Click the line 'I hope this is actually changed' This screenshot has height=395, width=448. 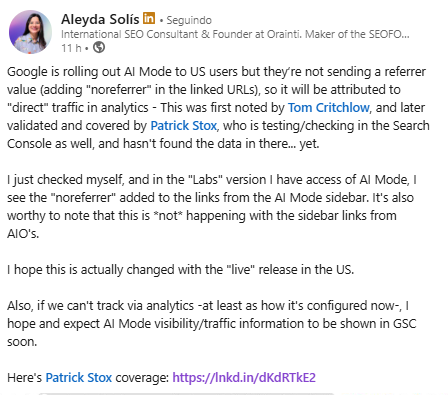pyautogui.click(x=180, y=269)
